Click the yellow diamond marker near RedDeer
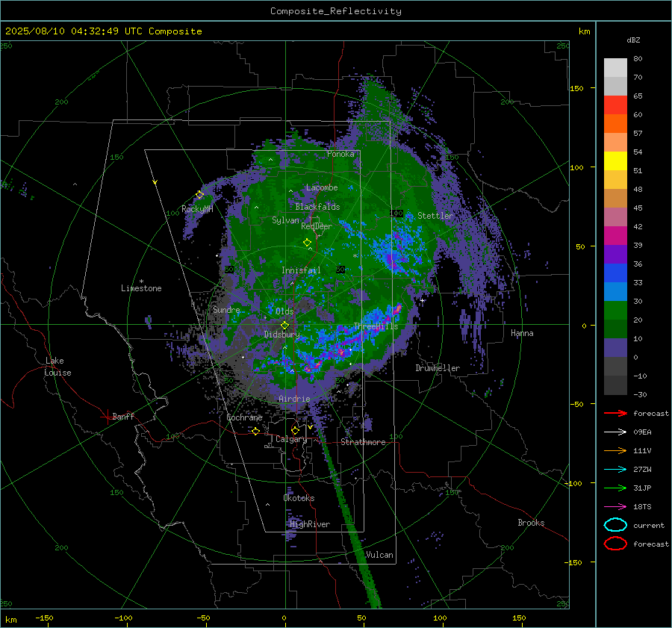Image resolution: width=672 pixels, height=628 pixels. (x=307, y=243)
